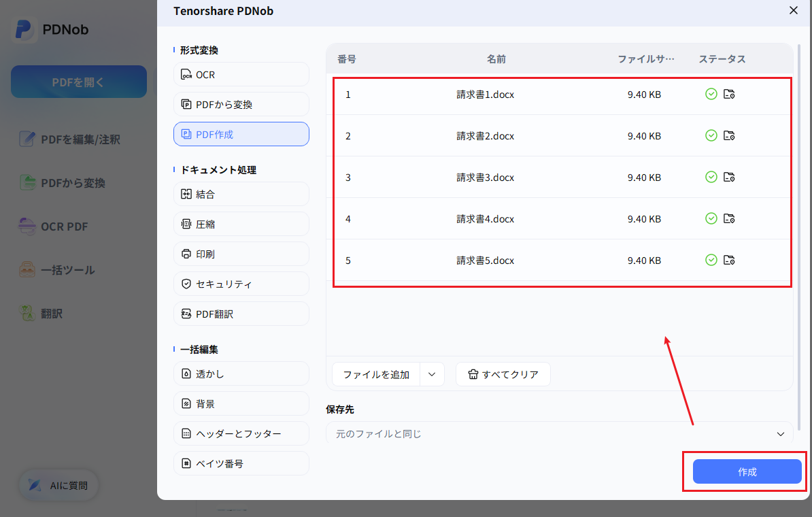812x517 pixels.
Task: Click the 名前 column header
Action: coord(496,59)
